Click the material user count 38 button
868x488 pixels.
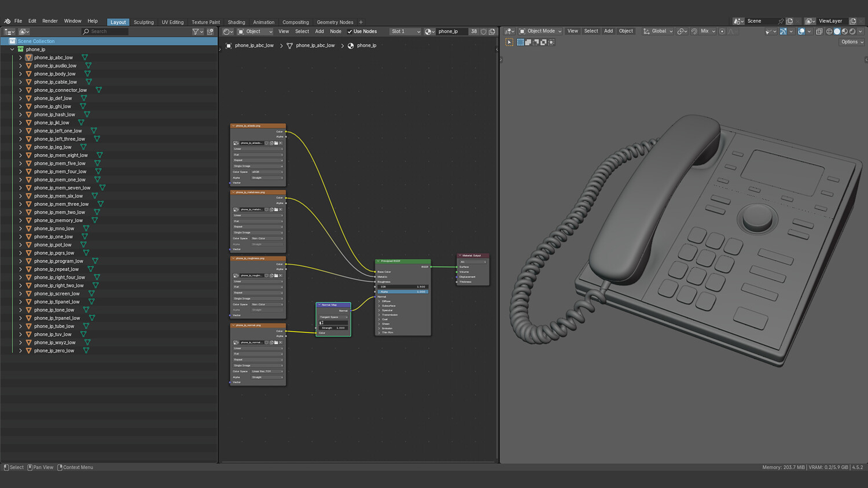tap(474, 32)
